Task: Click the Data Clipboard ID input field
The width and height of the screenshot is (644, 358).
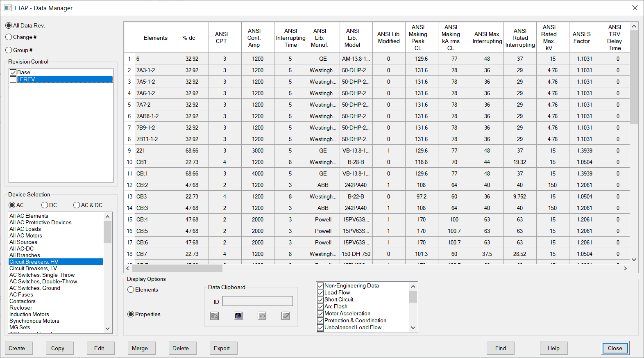Action: 257,301
